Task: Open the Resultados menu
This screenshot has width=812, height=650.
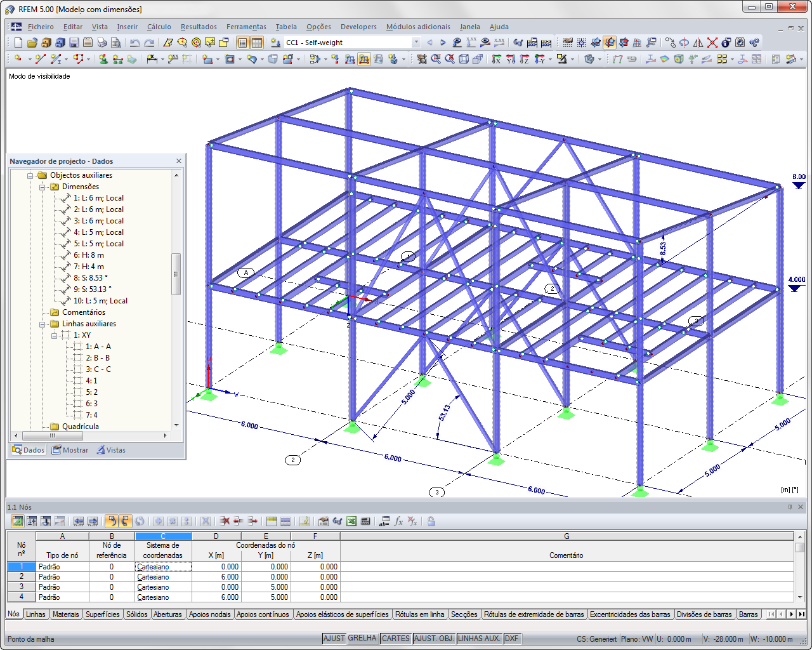Action: (199, 27)
